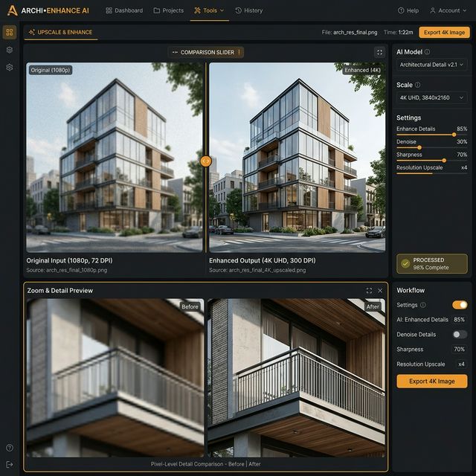Click the Processed 98% Complete status
This screenshot has width=476, height=476.
pyautogui.click(x=431, y=264)
